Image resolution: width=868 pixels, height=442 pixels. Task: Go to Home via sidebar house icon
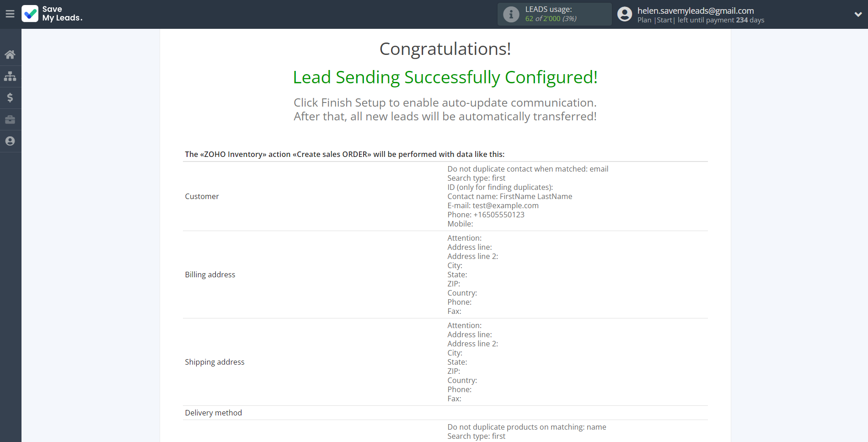point(10,55)
